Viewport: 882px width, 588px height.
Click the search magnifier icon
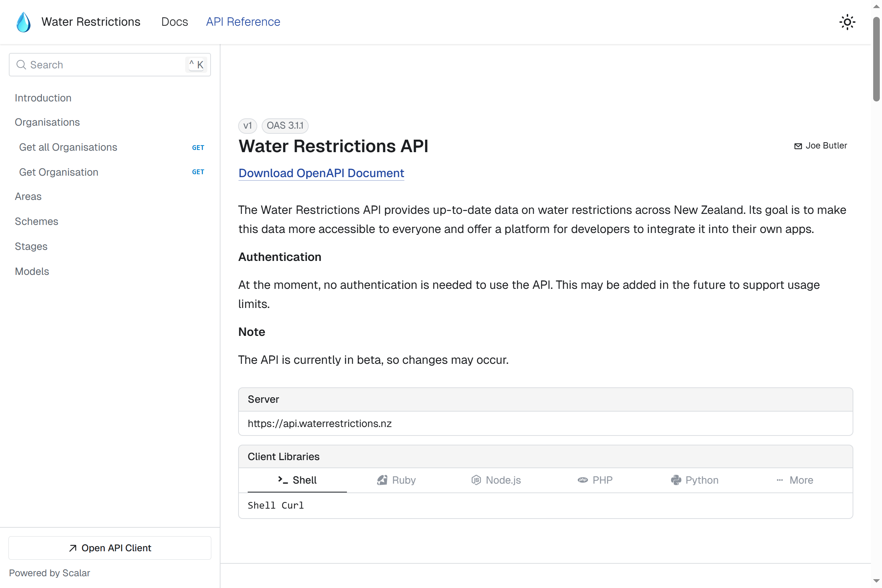coord(21,65)
